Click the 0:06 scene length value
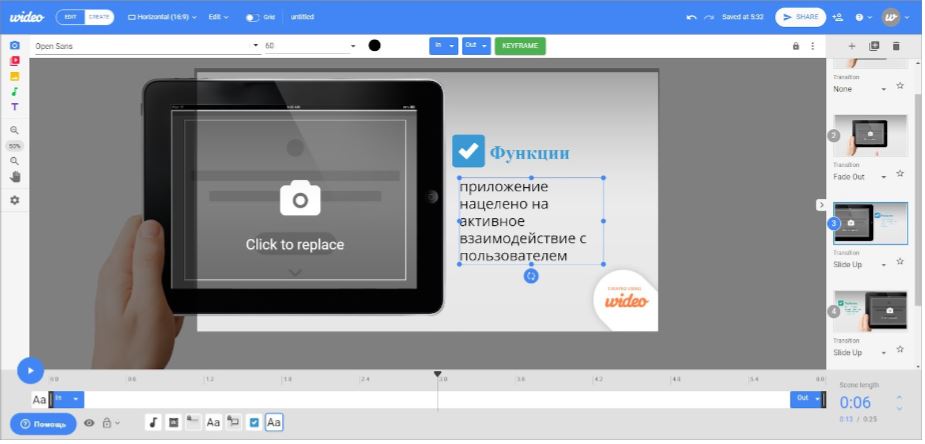The width and height of the screenshot is (925, 444). [855, 403]
